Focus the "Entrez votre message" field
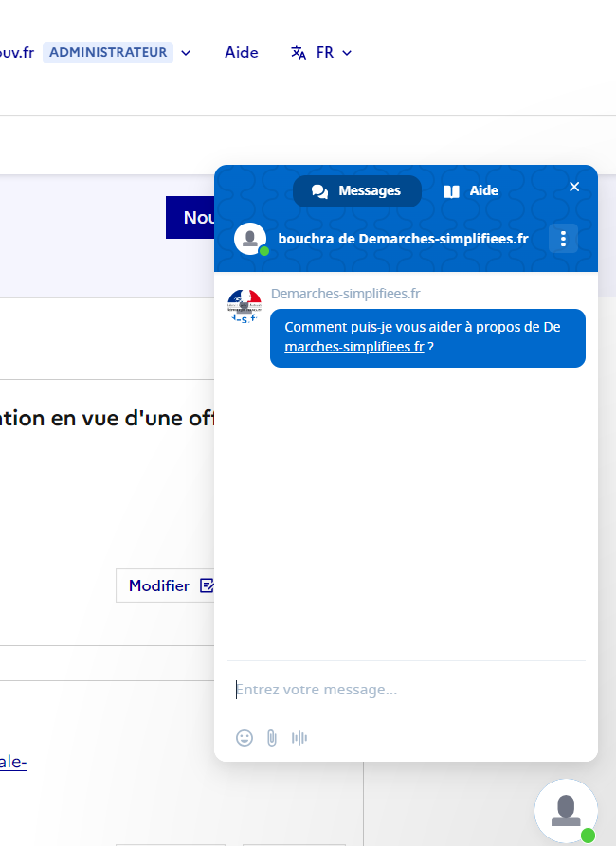 pos(408,690)
